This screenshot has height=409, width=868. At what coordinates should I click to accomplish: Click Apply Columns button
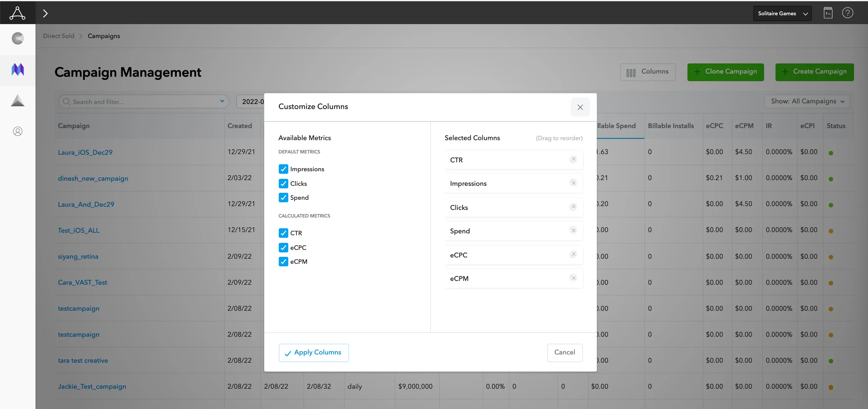pyautogui.click(x=313, y=353)
